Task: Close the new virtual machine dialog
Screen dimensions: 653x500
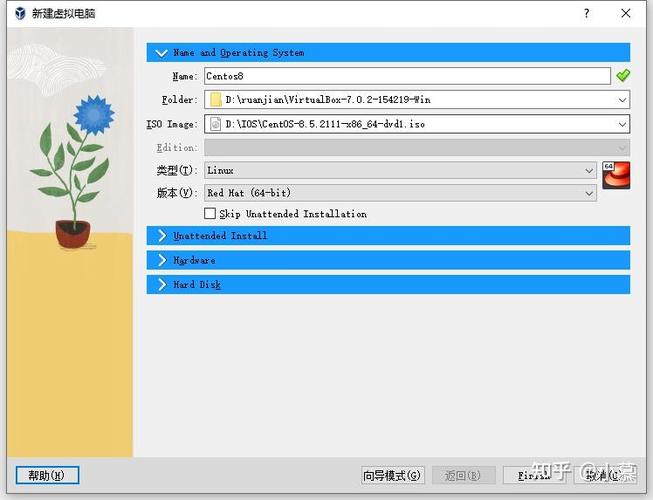Action: point(626,13)
